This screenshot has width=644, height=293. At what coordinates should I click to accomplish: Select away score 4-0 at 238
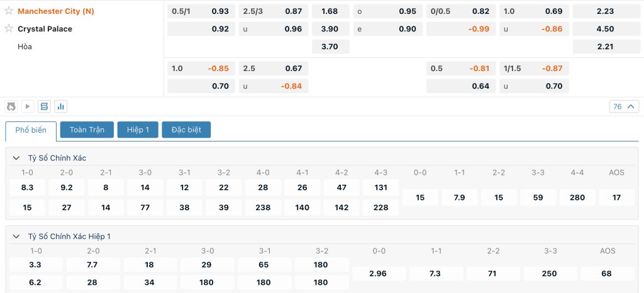click(264, 207)
